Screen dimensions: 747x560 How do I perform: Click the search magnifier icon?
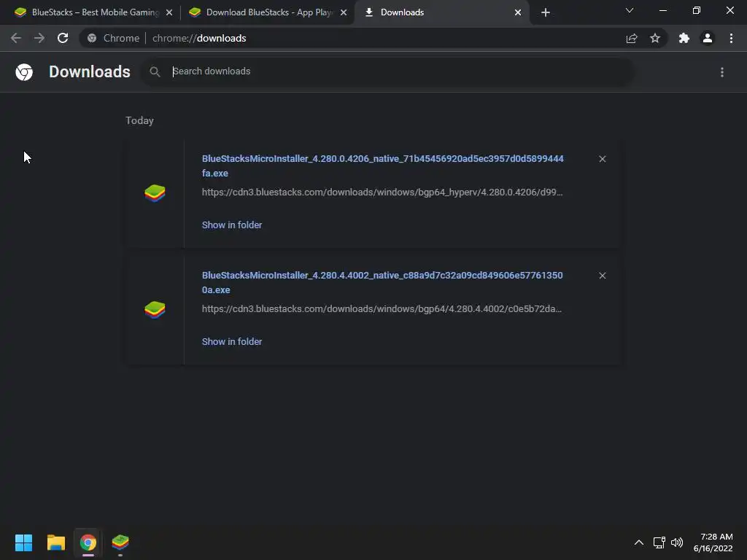click(155, 72)
